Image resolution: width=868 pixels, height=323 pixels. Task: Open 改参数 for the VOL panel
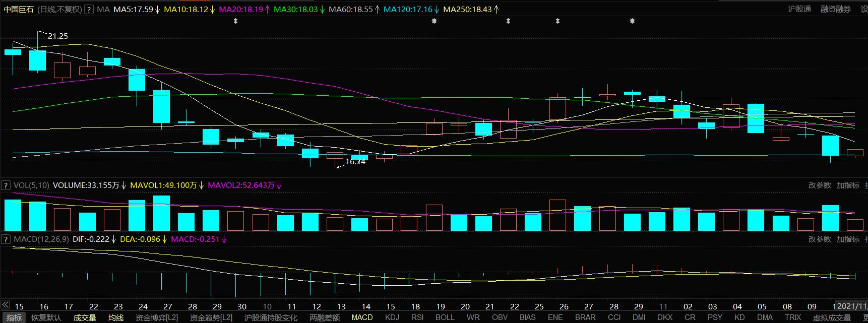coord(819,185)
